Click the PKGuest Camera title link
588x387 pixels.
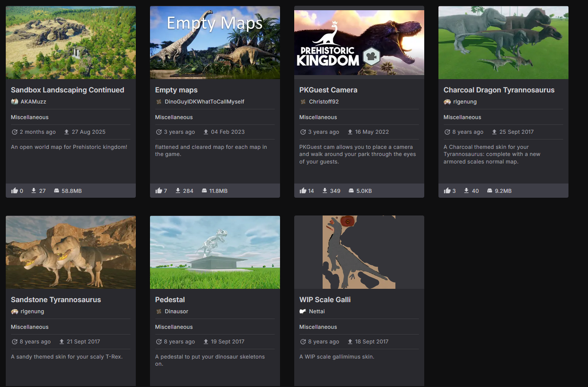coord(328,90)
